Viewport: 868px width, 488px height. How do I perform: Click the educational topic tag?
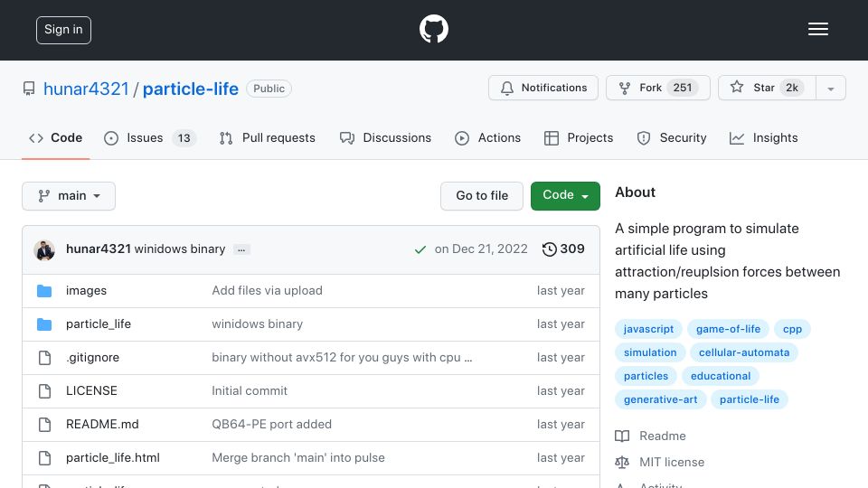tap(721, 376)
